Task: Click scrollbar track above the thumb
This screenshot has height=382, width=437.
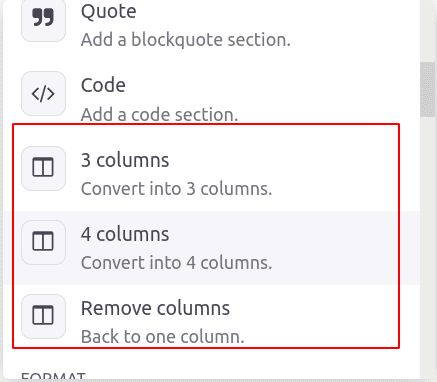Action: tap(428, 31)
